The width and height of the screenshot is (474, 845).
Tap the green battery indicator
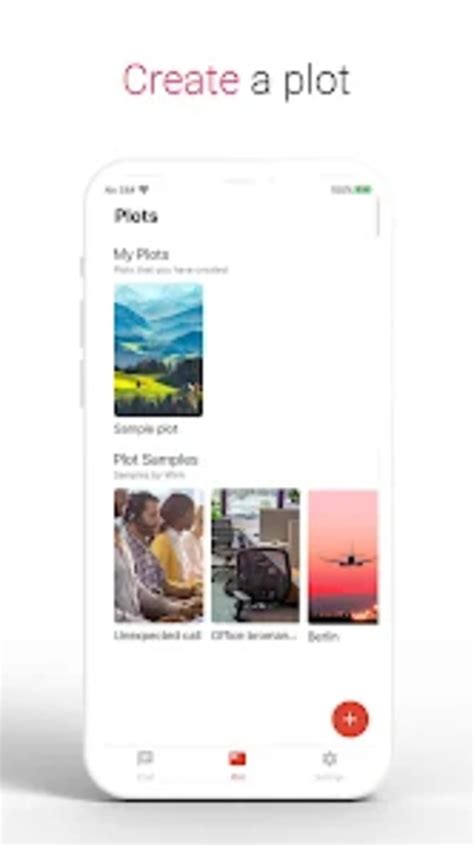pos(364,190)
